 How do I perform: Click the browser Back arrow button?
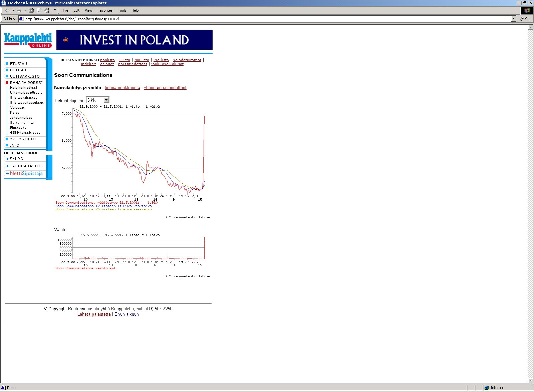7,11
